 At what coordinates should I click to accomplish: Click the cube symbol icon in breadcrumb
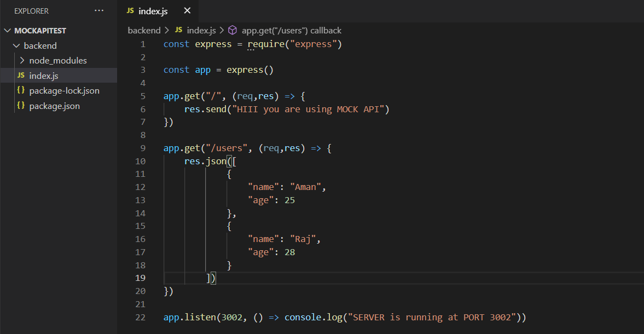[x=233, y=31]
